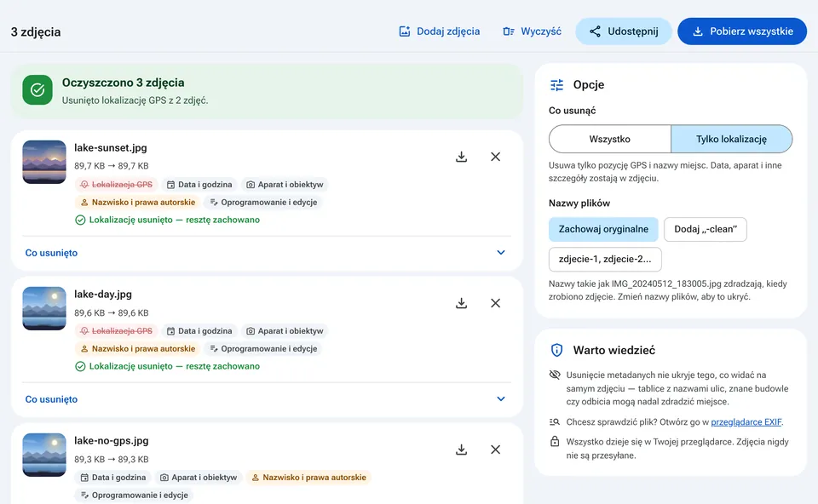
Task: Choose Dodaj „-clean” file naming
Action: [706, 229]
